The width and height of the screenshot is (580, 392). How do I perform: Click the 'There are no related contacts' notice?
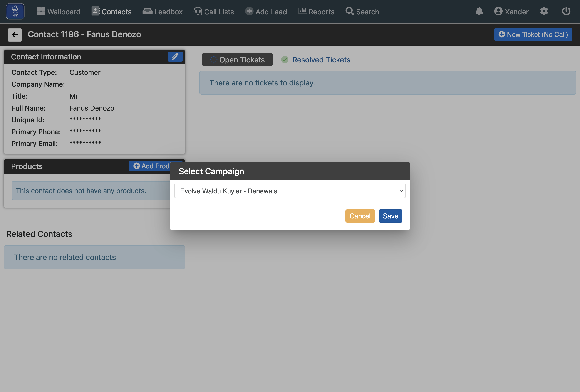tap(94, 257)
